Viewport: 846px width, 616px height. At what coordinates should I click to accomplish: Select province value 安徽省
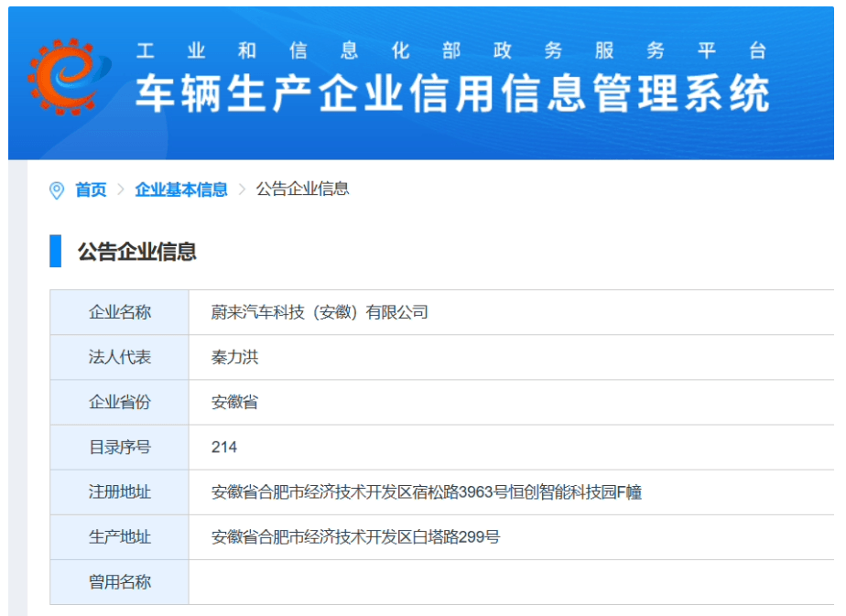pyautogui.click(x=234, y=403)
